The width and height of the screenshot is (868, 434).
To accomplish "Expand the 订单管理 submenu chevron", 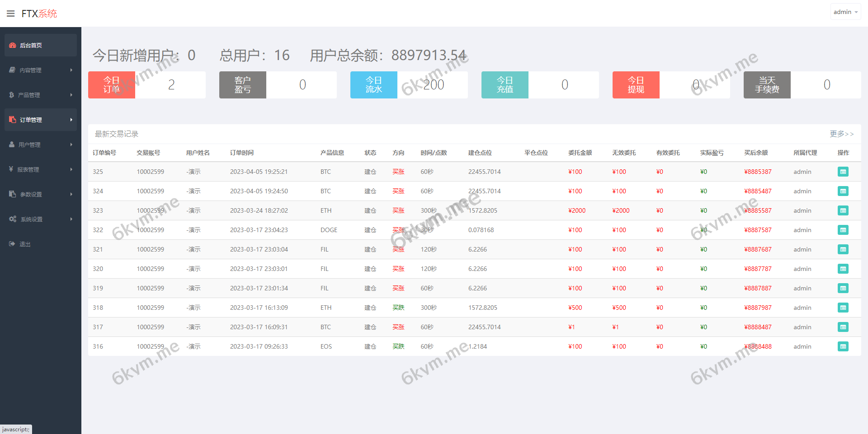I will click(x=71, y=120).
